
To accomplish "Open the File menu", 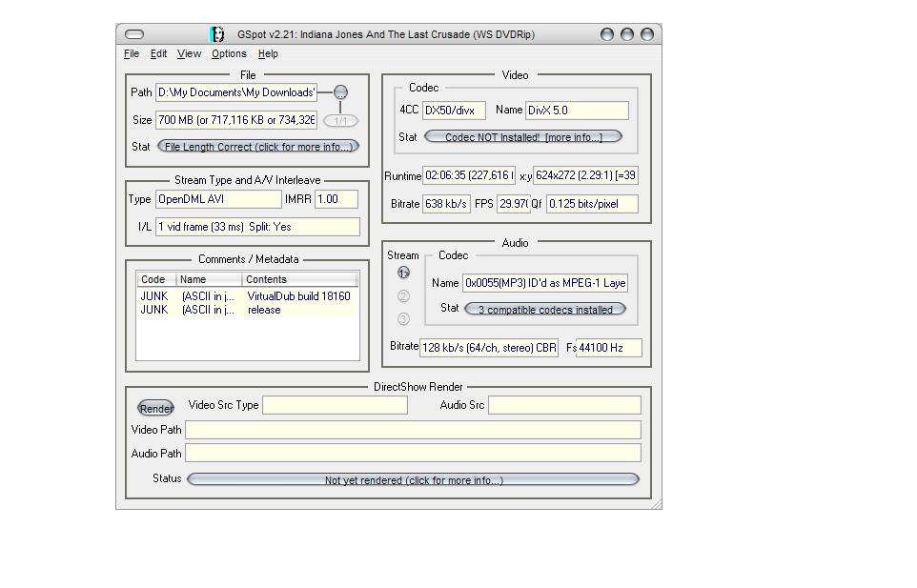I will (132, 53).
